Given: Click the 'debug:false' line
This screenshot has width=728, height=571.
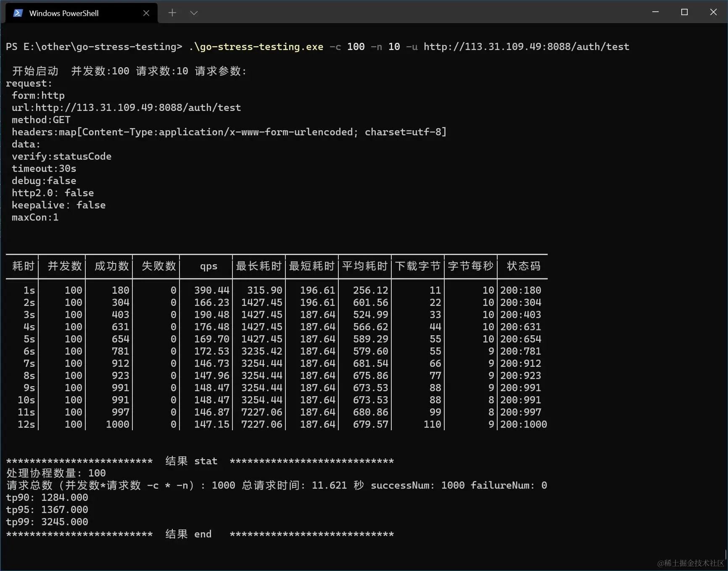Looking at the screenshot, I should 44,181.
